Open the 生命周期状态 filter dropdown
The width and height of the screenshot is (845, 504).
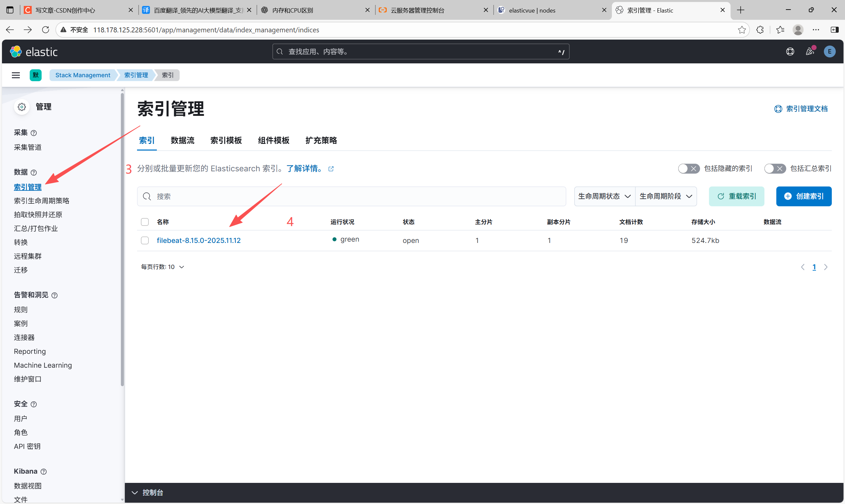(604, 196)
